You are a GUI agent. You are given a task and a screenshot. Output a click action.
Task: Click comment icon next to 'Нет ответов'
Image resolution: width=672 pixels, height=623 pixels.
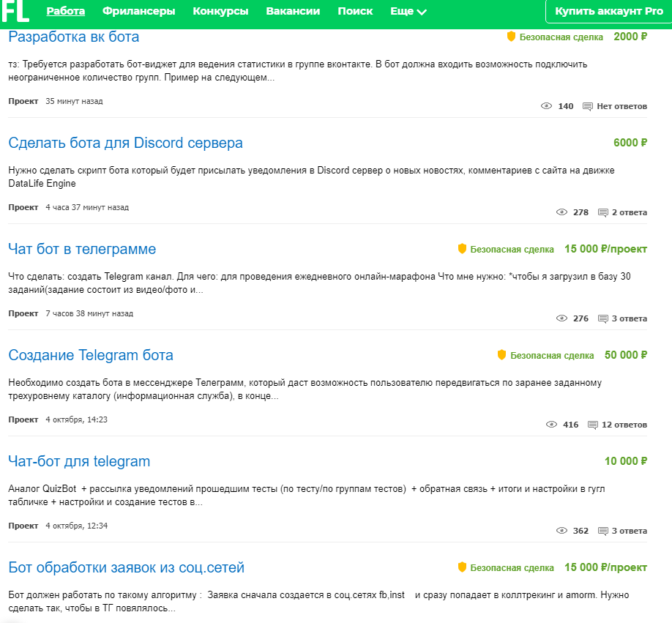coord(588,106)
